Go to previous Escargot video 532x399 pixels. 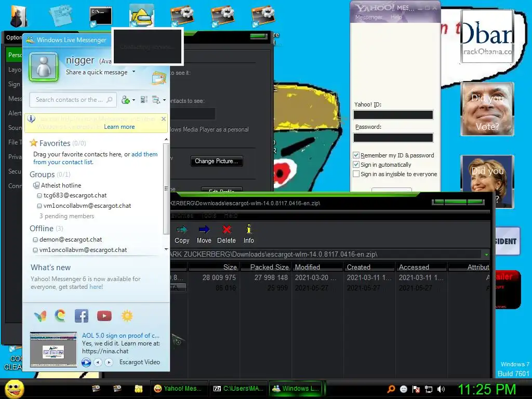tap(98, 362)
